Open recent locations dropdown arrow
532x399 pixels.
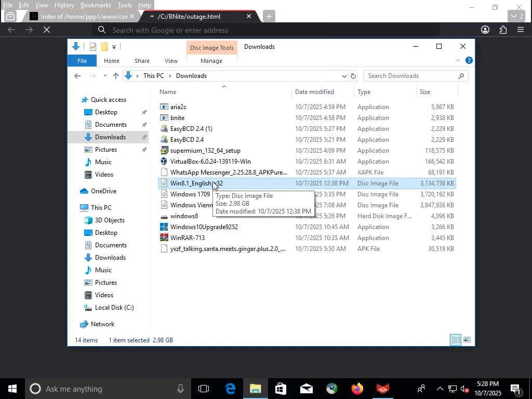[105, 76]
